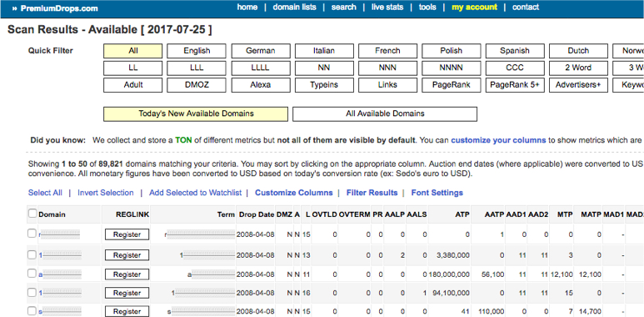
Task: Click Invert Selection link
Action: [106, 193]
